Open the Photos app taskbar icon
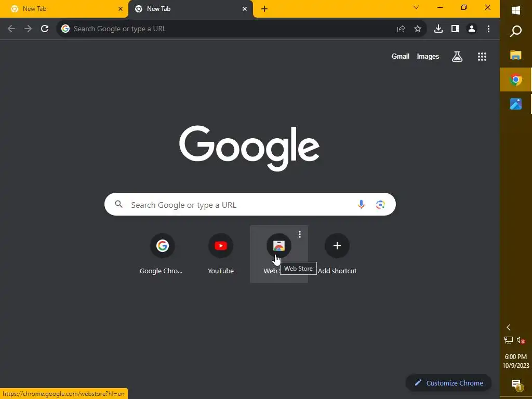This screenshot has width=532, height=399. pyautogui.click(x=516, y=104)
